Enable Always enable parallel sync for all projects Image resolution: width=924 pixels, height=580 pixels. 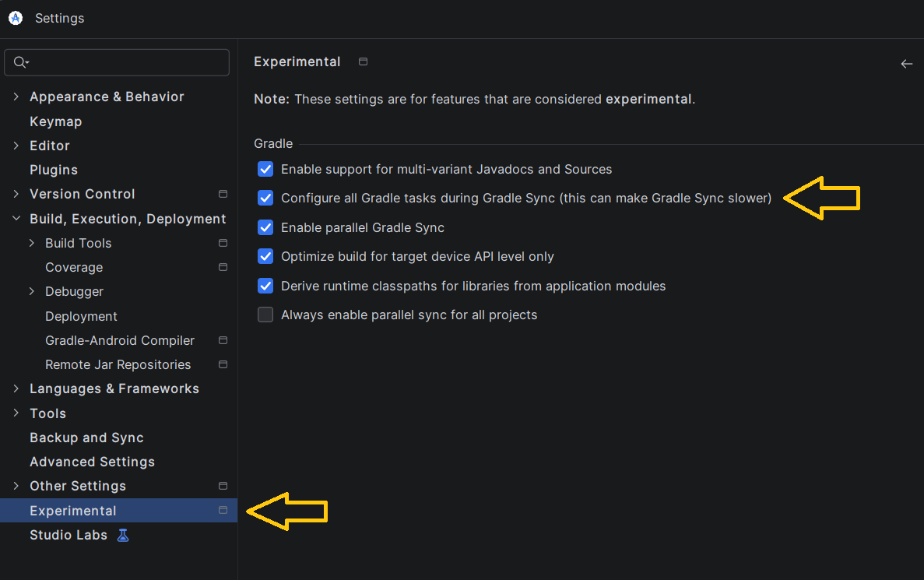point(265,315)
